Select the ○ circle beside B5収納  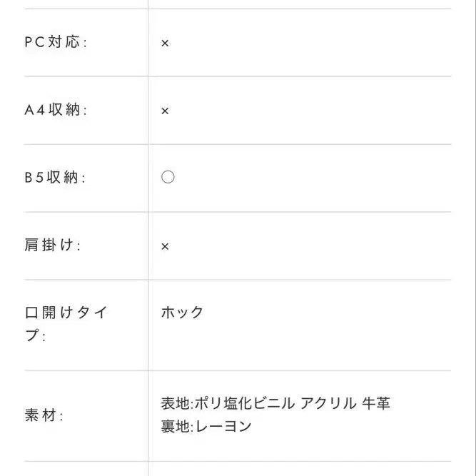click(x=168, y=177)
